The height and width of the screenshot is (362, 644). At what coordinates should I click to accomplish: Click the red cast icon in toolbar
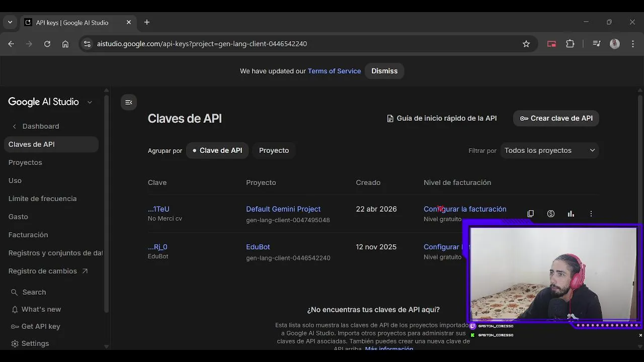pos(551,44)
